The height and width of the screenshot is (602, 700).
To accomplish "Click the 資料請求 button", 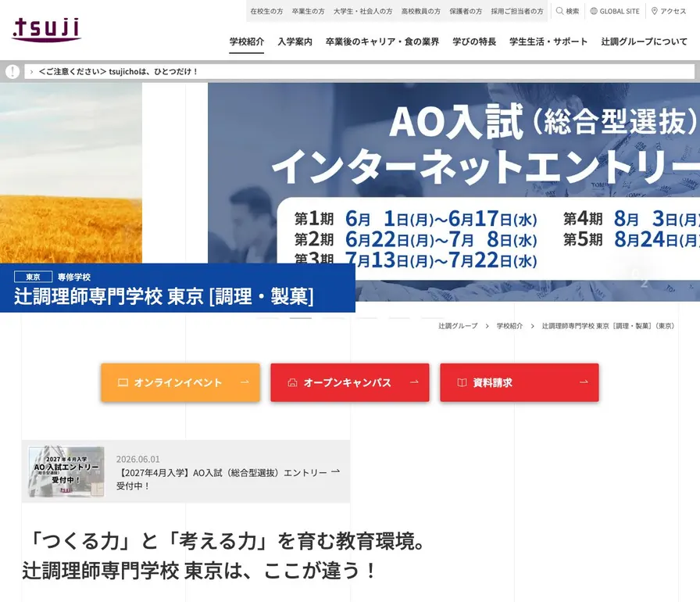I will [x=520, y=383].
